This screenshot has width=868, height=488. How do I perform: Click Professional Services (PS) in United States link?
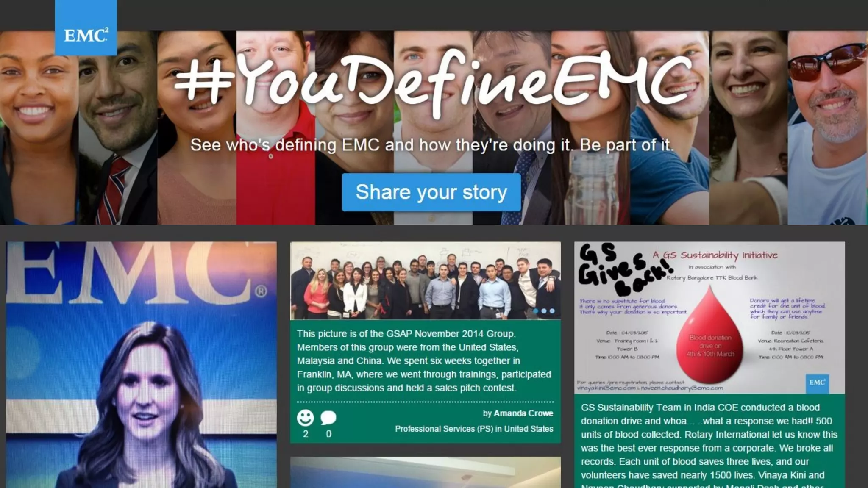(x=474, y=429)
